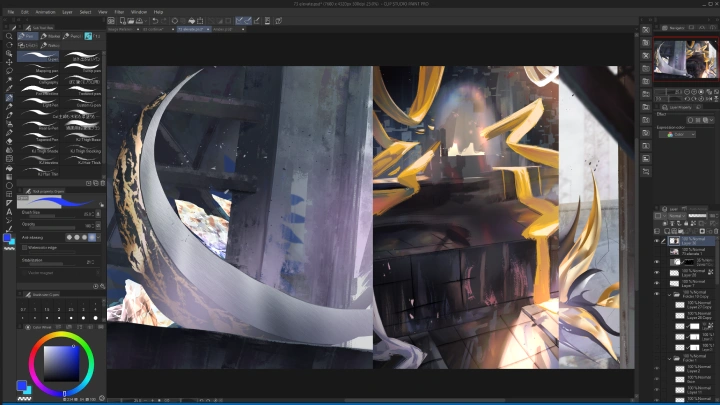Select the Auto select magic wand tool
The image size is (720, 405).
click(9, 79)
